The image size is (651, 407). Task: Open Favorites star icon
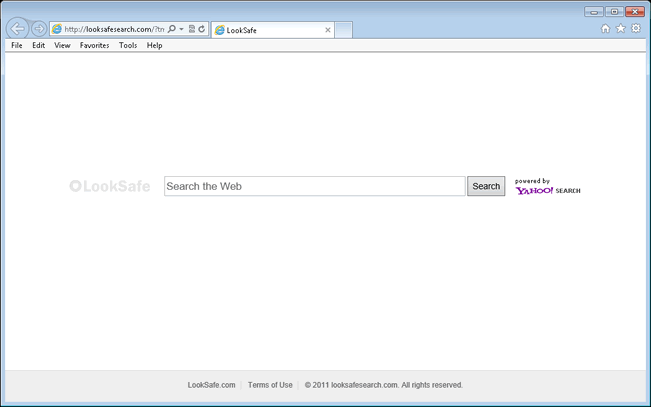pos(620,29)
